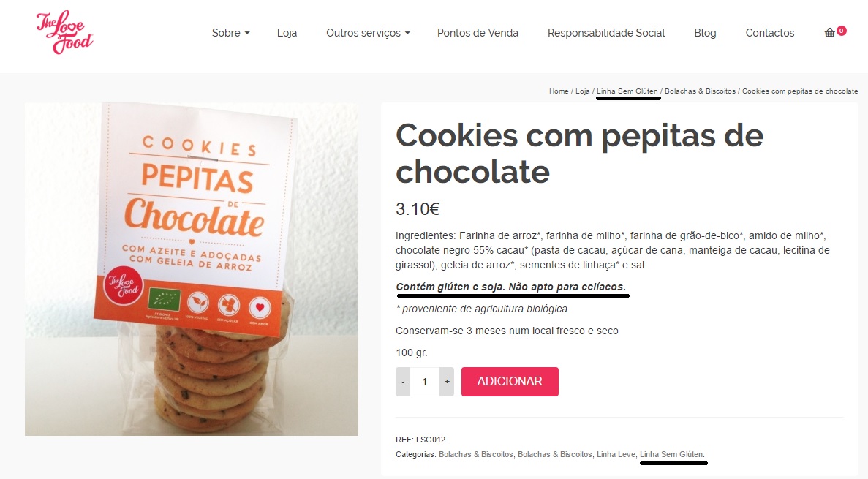868x479 pixels.
Task: Expand the Outros serviços dropdown menu
Action: coord(368,33)
